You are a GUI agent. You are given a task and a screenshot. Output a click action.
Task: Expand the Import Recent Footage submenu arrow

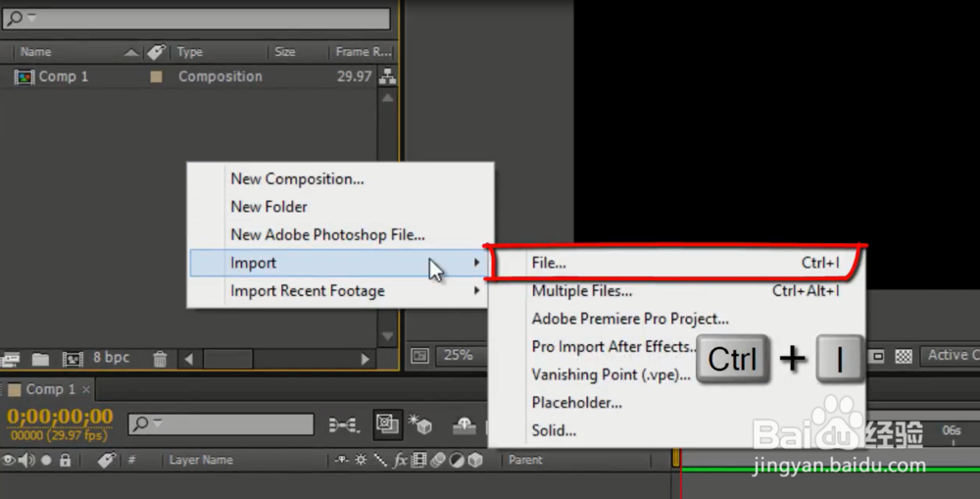click(x=477, y=291)
